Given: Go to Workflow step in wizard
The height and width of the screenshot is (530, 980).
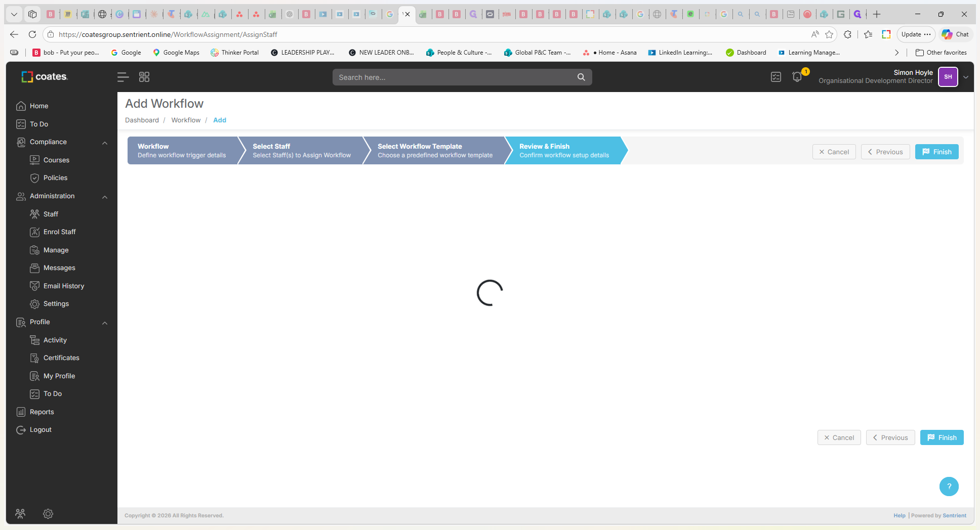Looking at the screenshot, I should tap(182, 151).
